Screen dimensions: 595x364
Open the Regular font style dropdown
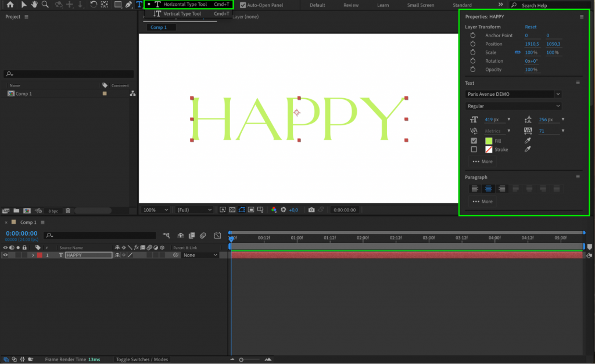511,106
